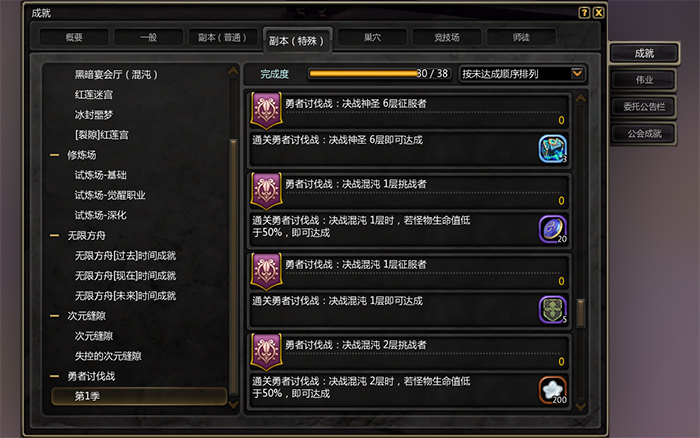The image size is (700, 438).
Task: Select 失控的次元缝隙 entry
Action: pyautogui.click(x=108, y=356)
